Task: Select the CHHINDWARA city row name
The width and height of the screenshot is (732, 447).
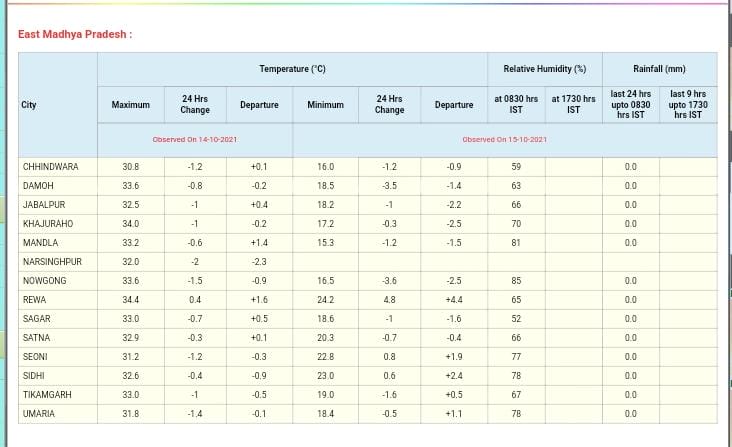Action: 51,167
